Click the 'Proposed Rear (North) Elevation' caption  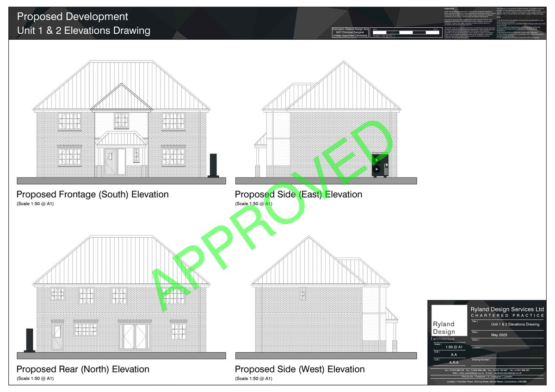pyautogui.click(x=83, y=369)
